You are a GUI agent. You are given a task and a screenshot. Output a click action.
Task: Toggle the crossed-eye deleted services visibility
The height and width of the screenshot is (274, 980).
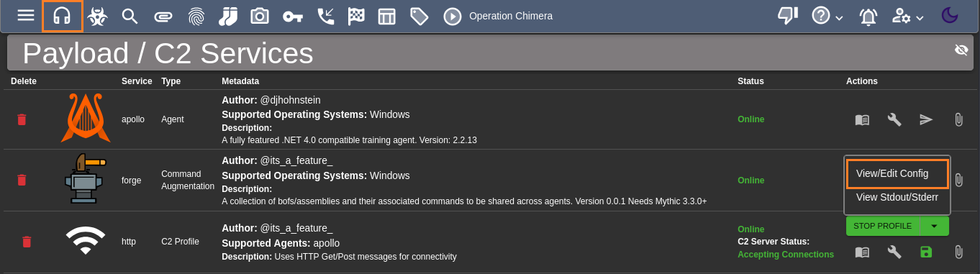coord(961,50)
